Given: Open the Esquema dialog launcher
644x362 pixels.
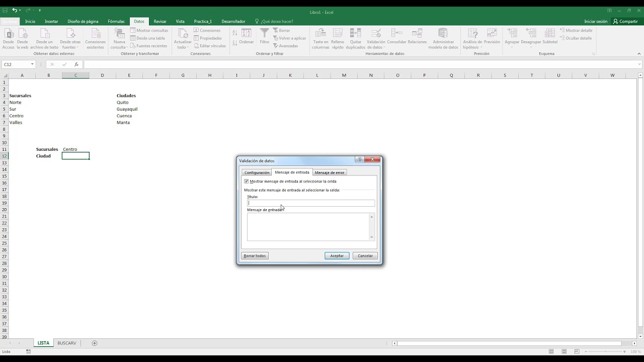Looking at the screenshot, I should point(594,54).
